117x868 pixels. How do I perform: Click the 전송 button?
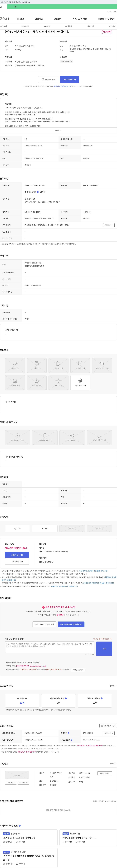click(104, 649)
